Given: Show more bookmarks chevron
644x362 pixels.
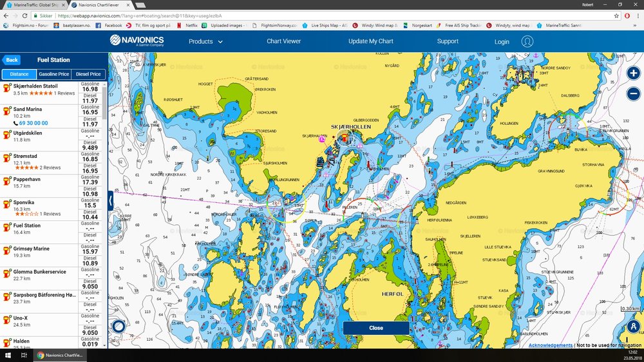Looking at the screenshot, I should 634,26.
